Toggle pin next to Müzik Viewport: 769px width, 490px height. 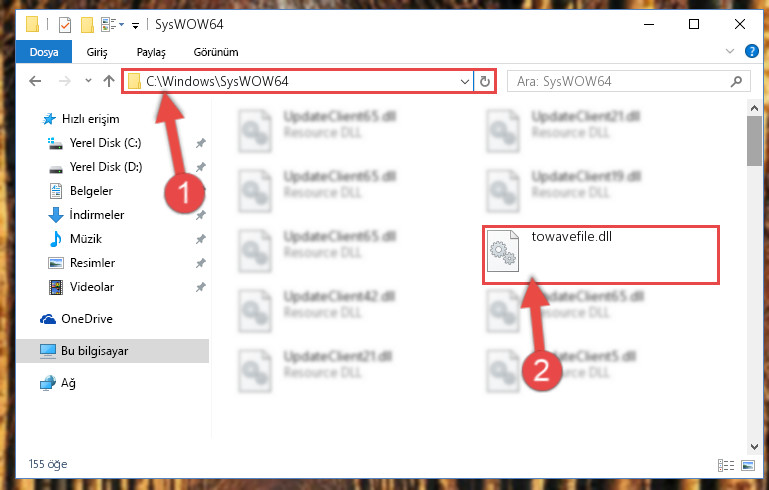(x=201, y=239)
